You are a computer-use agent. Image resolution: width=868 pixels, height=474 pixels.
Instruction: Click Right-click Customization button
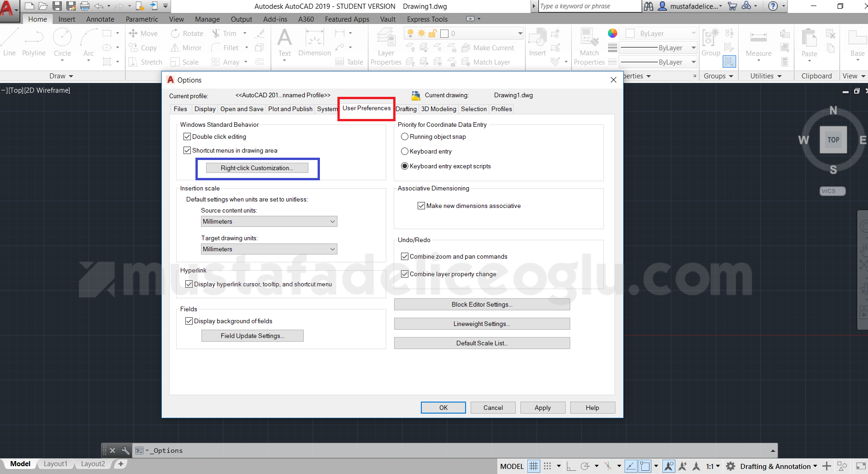257,168
